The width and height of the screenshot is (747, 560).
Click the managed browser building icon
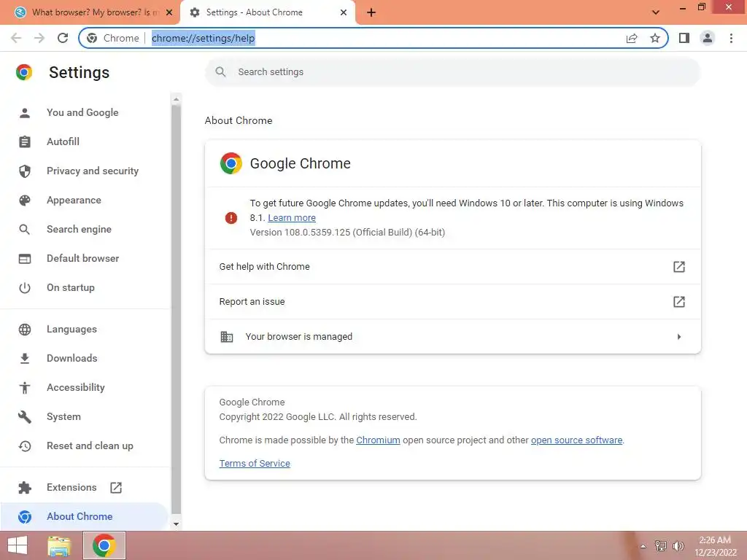click(x=227, y=337)
